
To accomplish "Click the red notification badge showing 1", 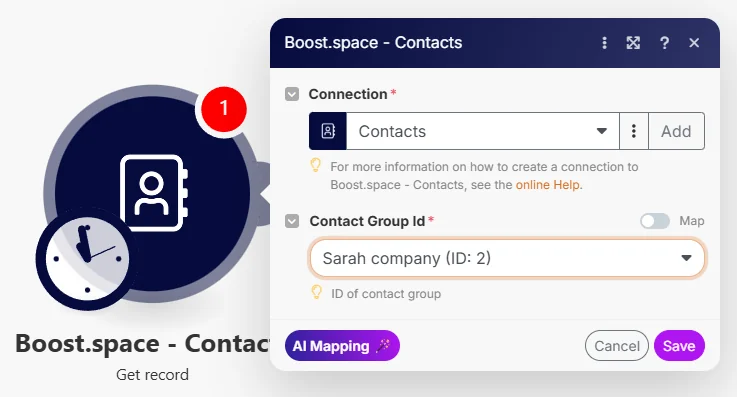I will (224, 109).
